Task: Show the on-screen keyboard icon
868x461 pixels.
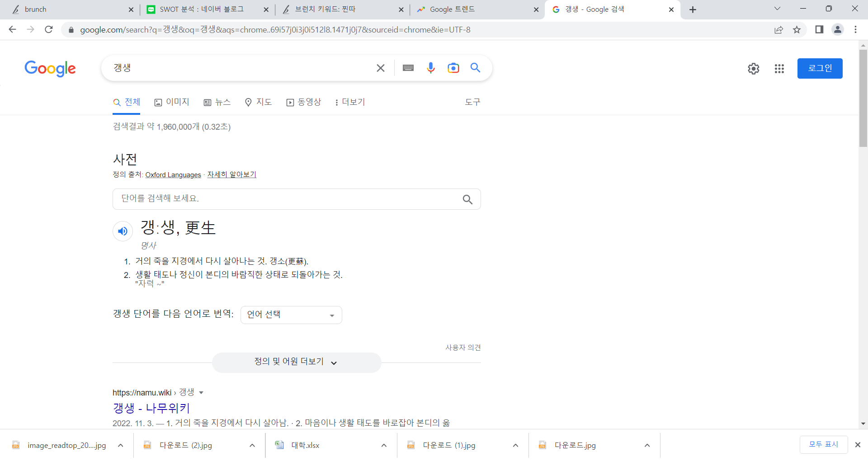Action: click(408, 68)
